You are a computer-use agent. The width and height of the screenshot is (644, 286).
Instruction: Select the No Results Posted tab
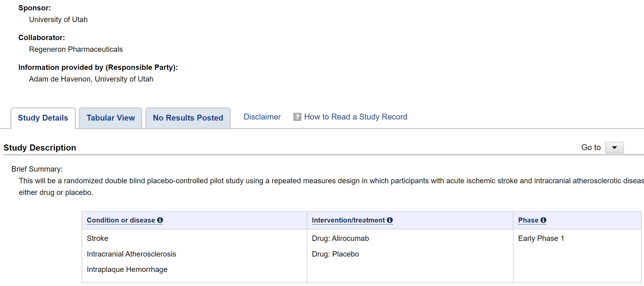pyautogui.click(x=188, y=118)
